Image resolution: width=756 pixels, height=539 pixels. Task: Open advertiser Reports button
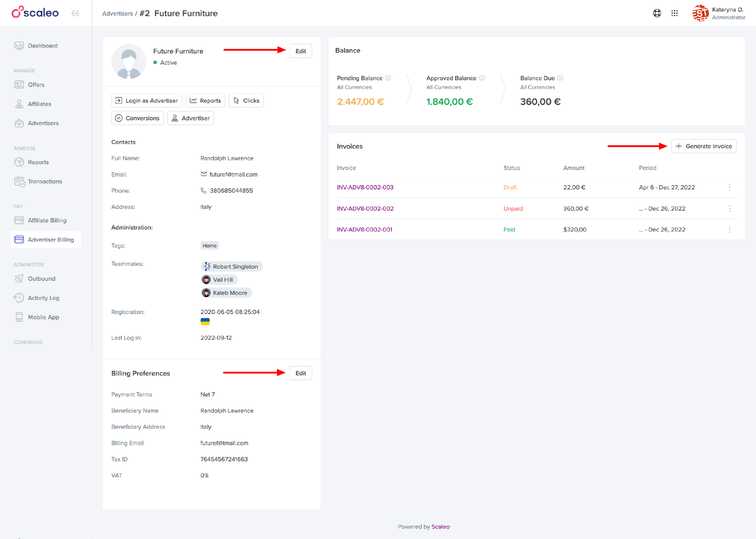205,101
